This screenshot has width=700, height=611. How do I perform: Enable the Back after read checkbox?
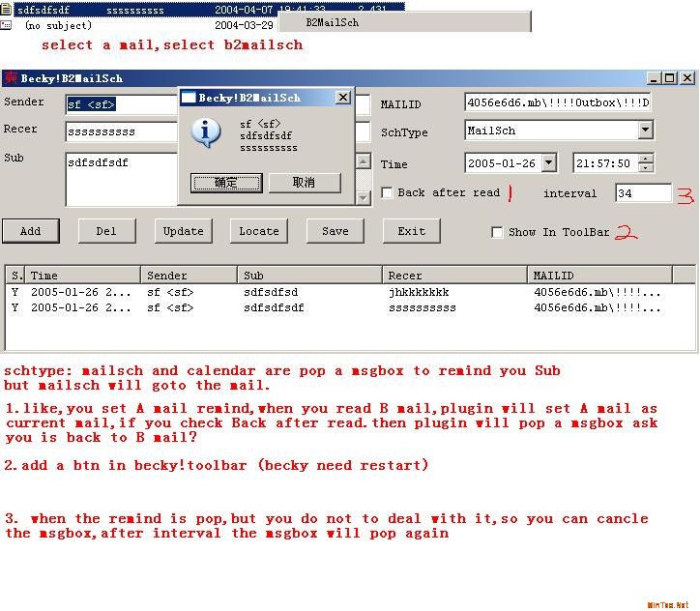388,193
